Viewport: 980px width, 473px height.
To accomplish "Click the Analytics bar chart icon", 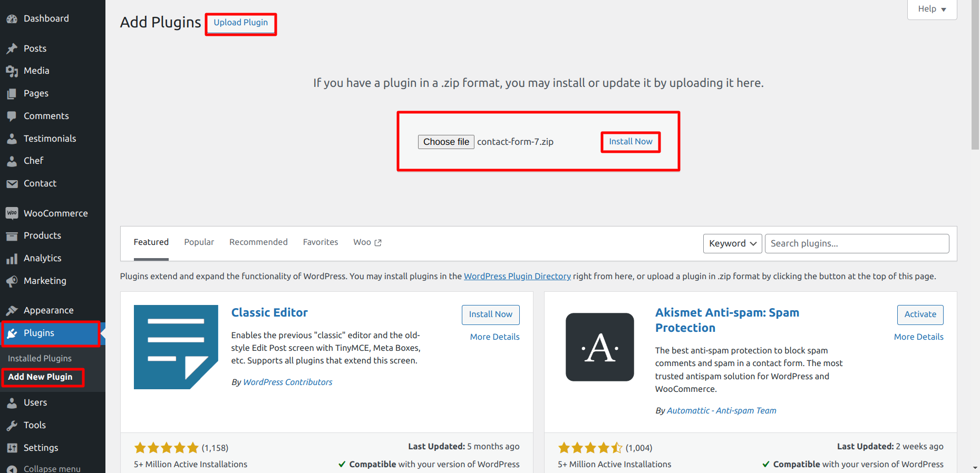I will point(12,259).
